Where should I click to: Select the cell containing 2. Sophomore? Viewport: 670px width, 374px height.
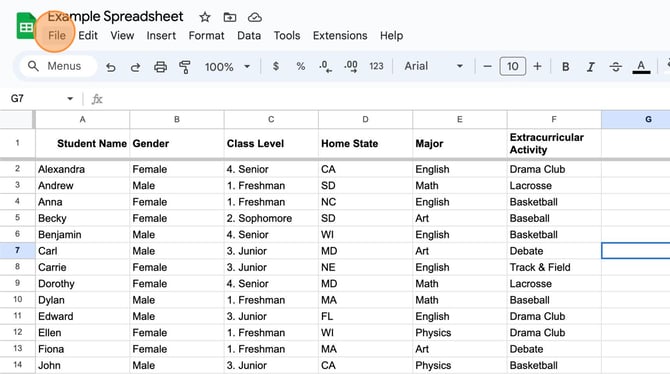pyautogui.click(x=271, y=218)
